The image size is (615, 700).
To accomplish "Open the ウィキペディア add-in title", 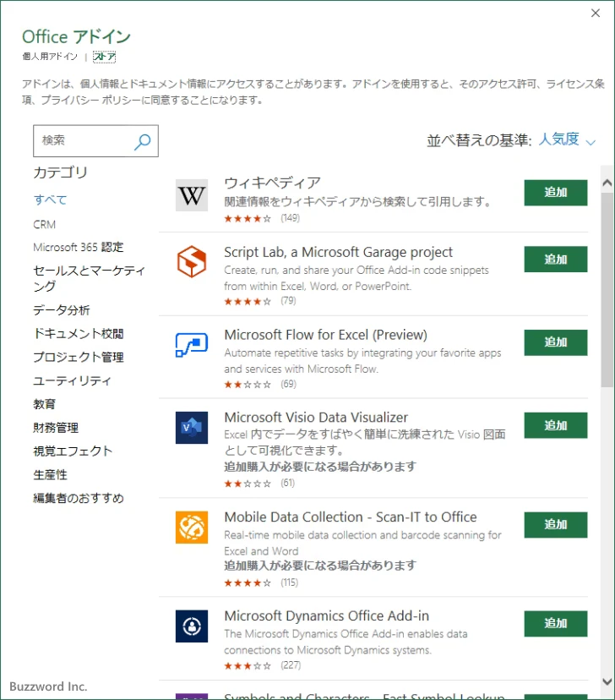I will click(272, 182).
